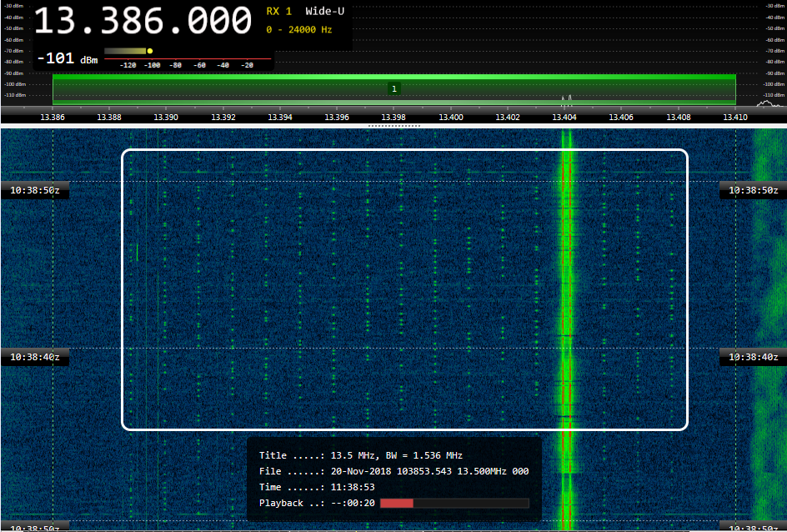Viewport: 787px width, 532px height.
Task: Click the Title line in playback info
Action: point(361,455)
